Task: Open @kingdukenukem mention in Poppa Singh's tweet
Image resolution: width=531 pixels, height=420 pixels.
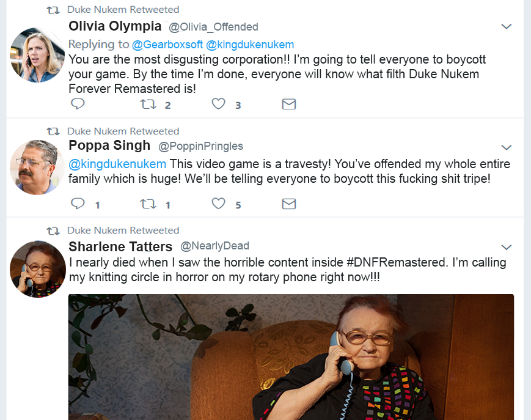Action: pyautogui.click(x=117, y=164)
